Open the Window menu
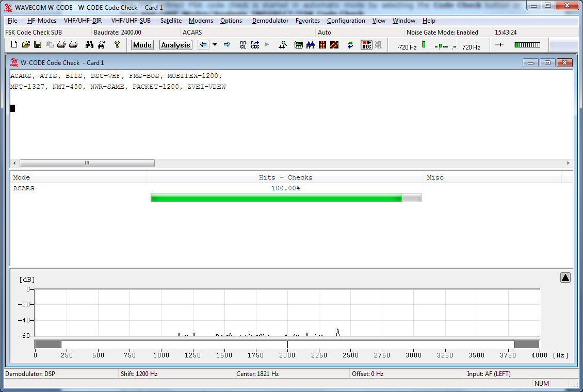The image size is (583, 392). tap(404, 21)
